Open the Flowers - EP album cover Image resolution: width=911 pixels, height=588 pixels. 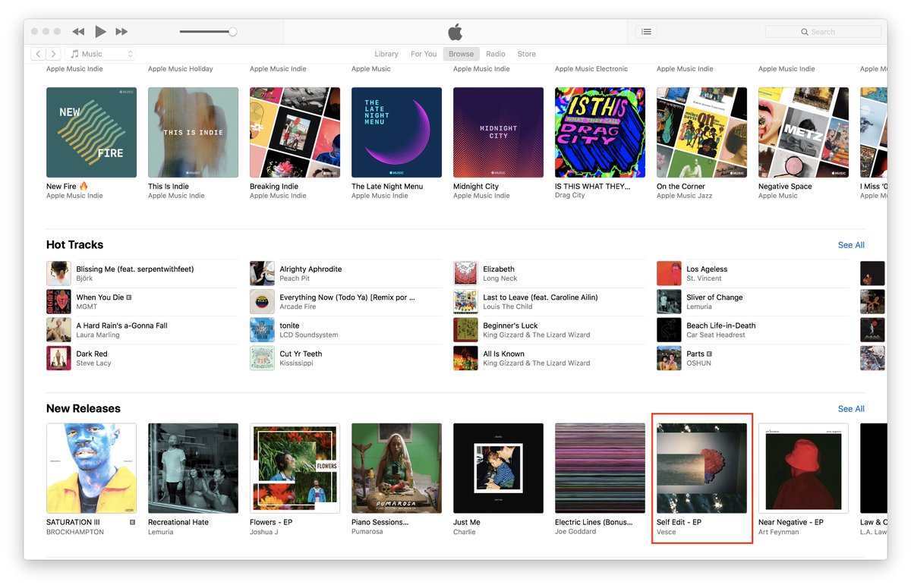(295, 468)
